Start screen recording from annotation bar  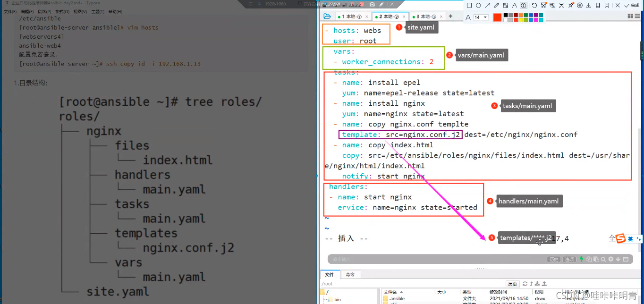pyautogui.click(x=580, y=6)
